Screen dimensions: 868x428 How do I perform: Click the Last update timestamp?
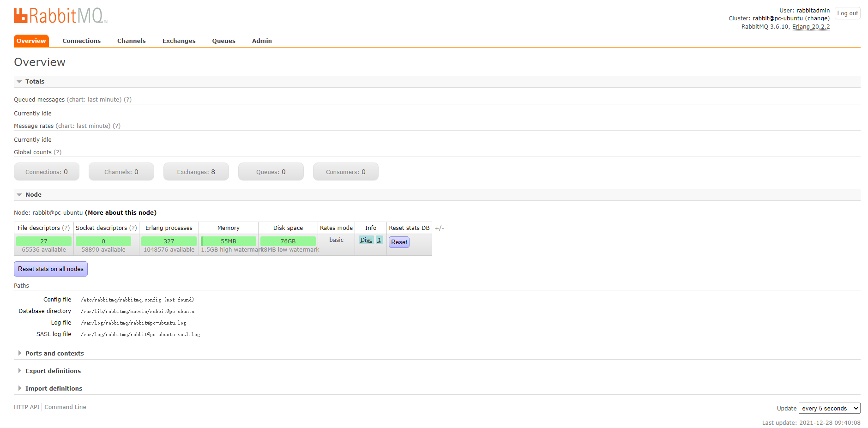pyautogui.click(x=811, y=423)
